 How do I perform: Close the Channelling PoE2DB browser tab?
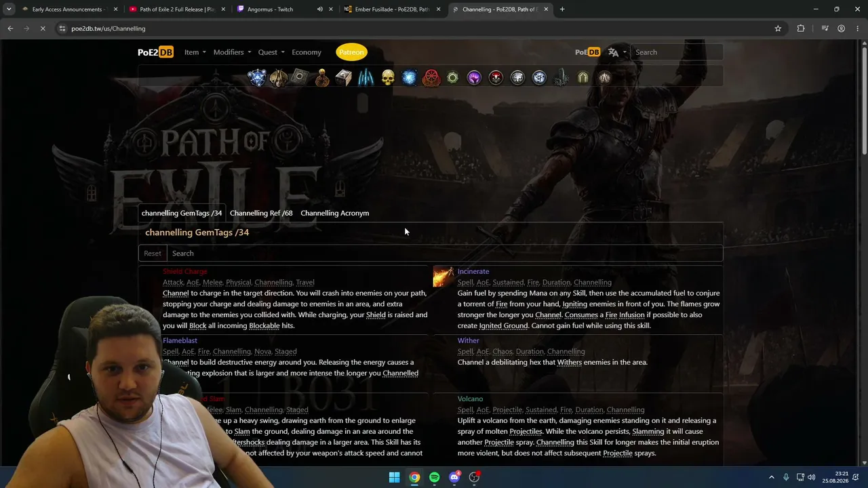click(546, 9)
